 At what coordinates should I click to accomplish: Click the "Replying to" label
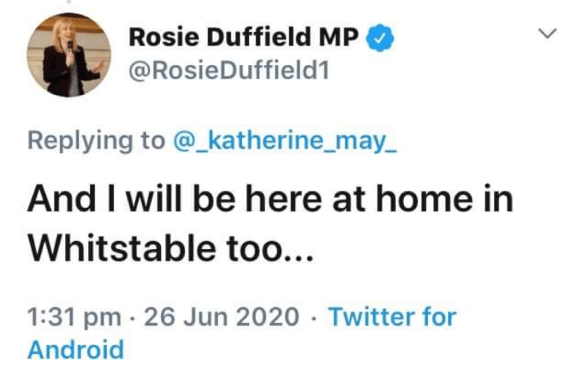pyautogui.click(x=96, y=141)
